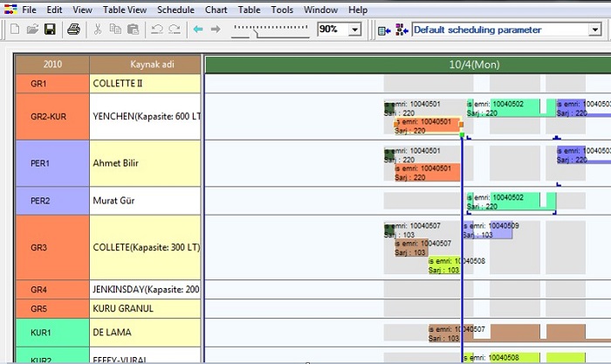The image size is (611, 364).
Task: Select the GR3 row cell
Action: (x=52, y=248)
